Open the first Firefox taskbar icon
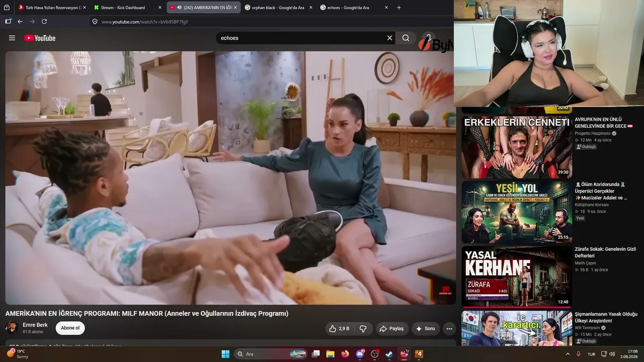The image size is (644, 362). click(345, 354)
